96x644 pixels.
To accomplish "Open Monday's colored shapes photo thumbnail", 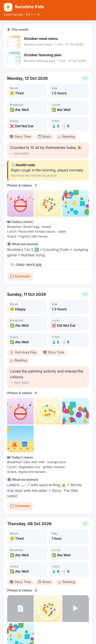I will coord(75,203).
